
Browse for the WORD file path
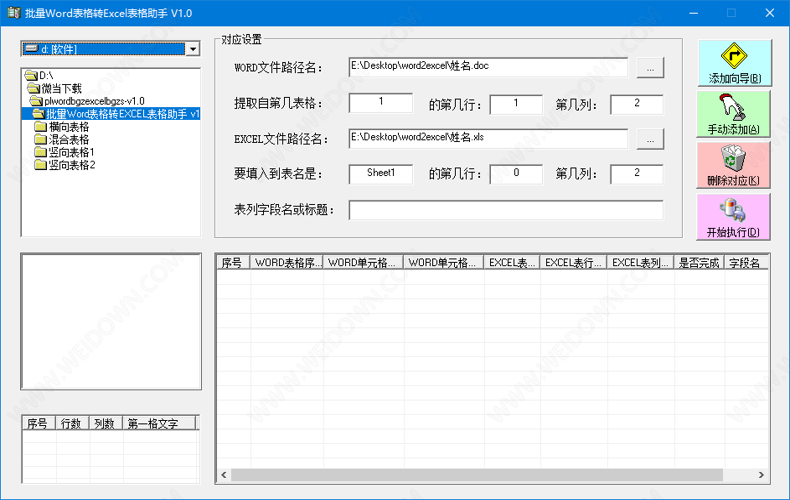(650, 68)
